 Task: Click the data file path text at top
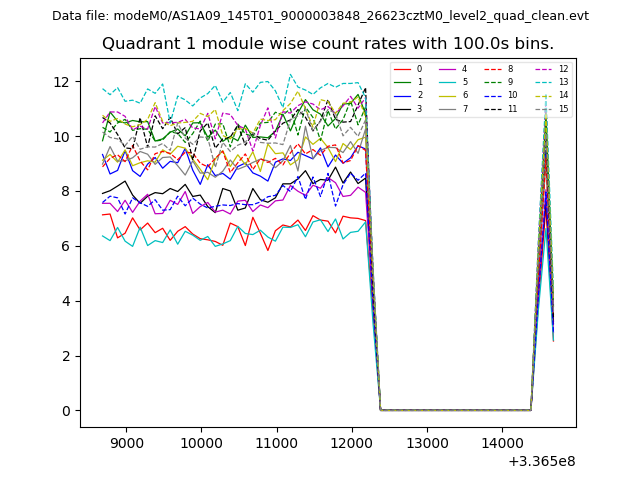(x=320, y=16)
